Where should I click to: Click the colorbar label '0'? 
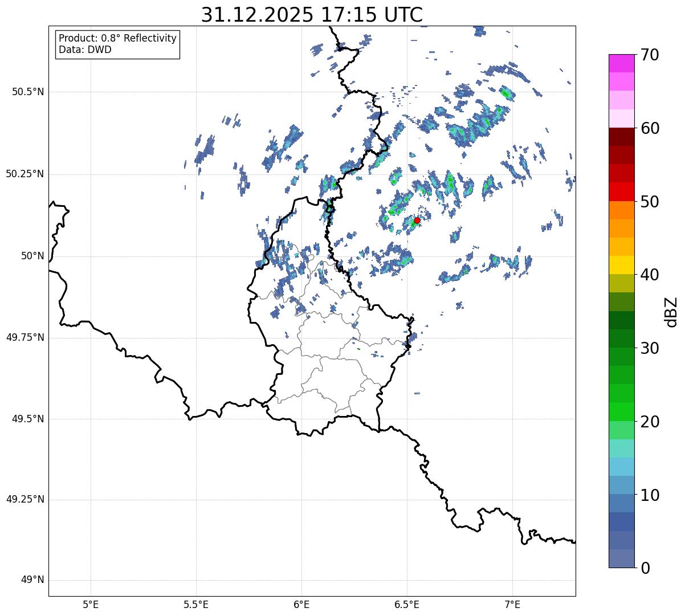(x=645, y=568)
